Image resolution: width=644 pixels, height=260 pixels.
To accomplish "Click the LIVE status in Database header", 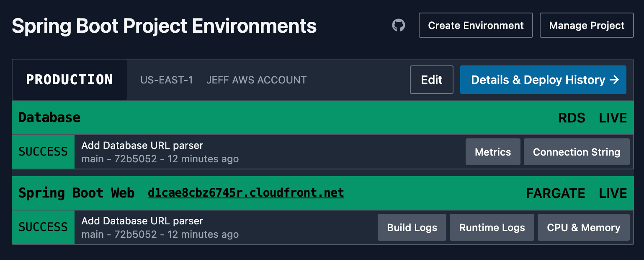I will [613, 118].
